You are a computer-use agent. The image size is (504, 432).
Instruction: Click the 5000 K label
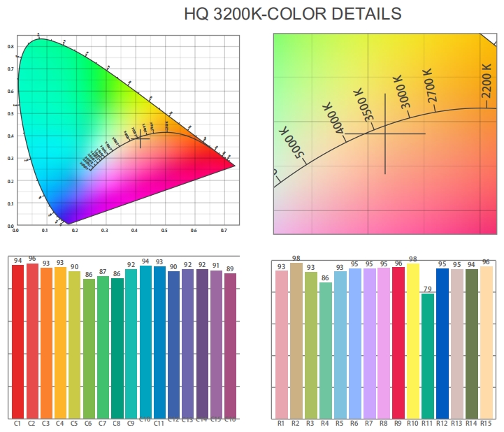pyautogui.click(x=292, y=143)
